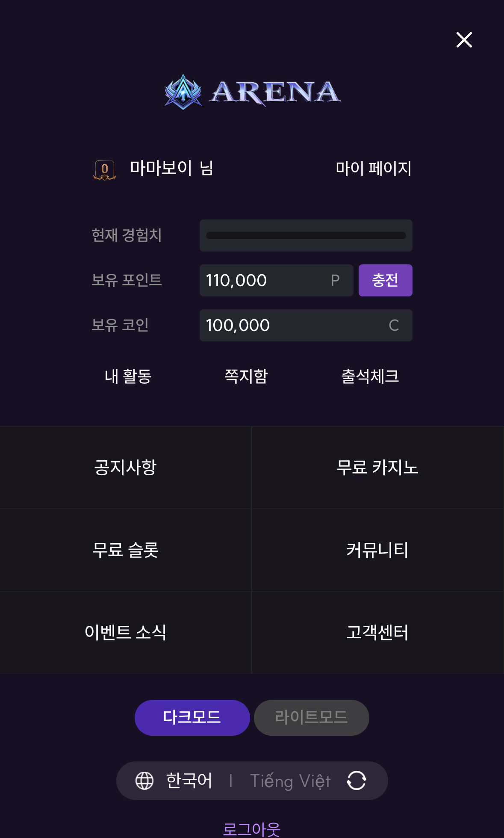504x838 pixels.
Task: Open 쪽지함 message box
Action: 246,376
